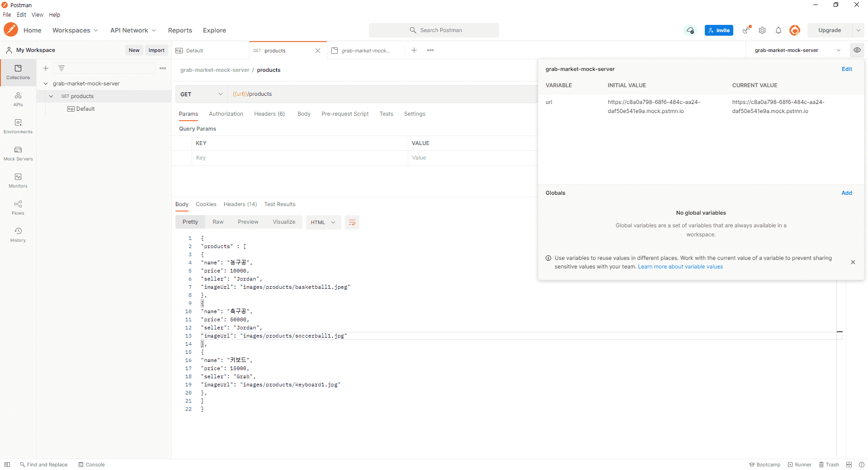Open the Monitors sidebar panel
The height and width of the screenshot is (470, 868).
tap(18, 181)
